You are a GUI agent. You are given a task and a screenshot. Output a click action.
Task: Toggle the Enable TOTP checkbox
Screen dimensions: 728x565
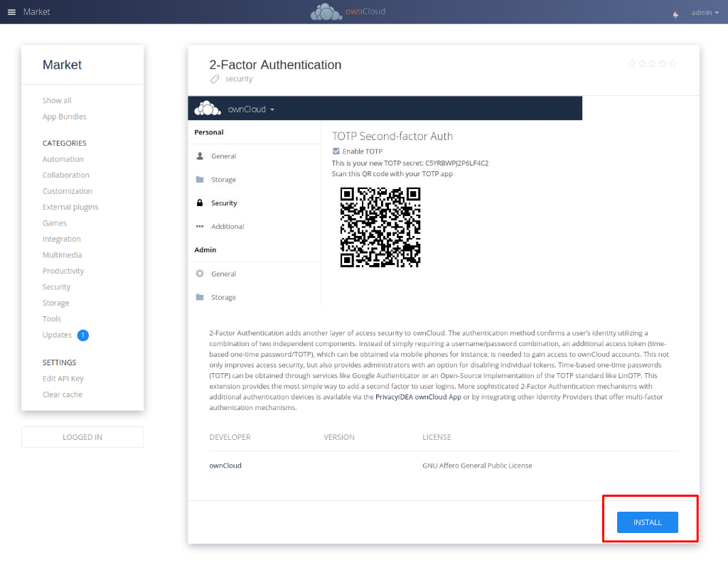coord(336,151)
